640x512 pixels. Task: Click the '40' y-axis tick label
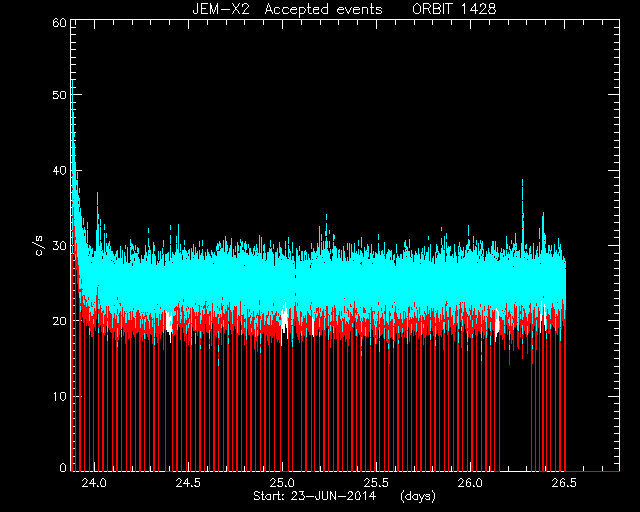60,170
